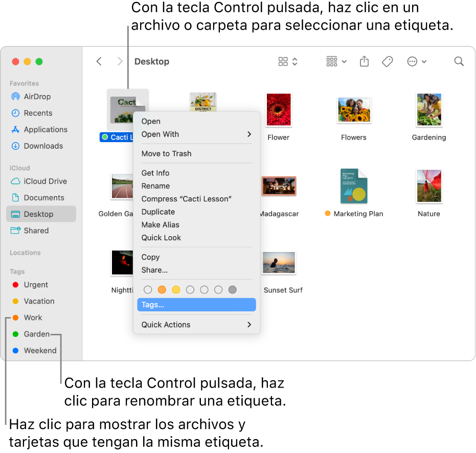Select the Marketing Plan document

coord(354,186)
